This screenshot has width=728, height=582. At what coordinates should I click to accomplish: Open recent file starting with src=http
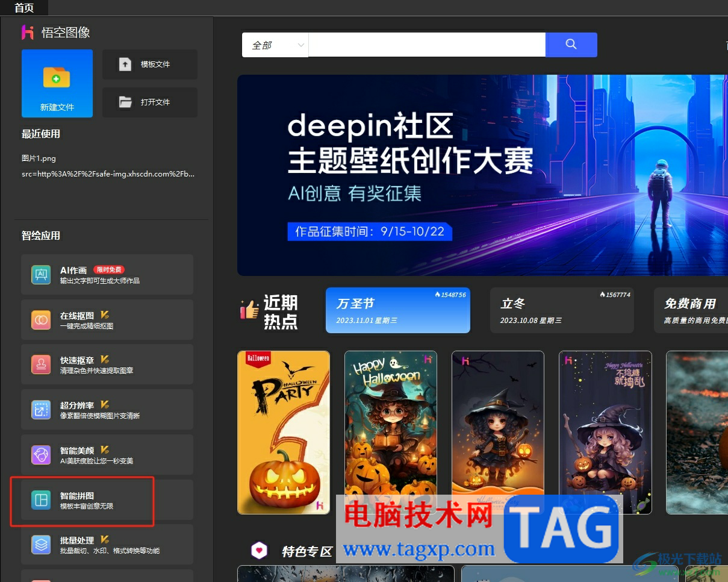point(108,174)
